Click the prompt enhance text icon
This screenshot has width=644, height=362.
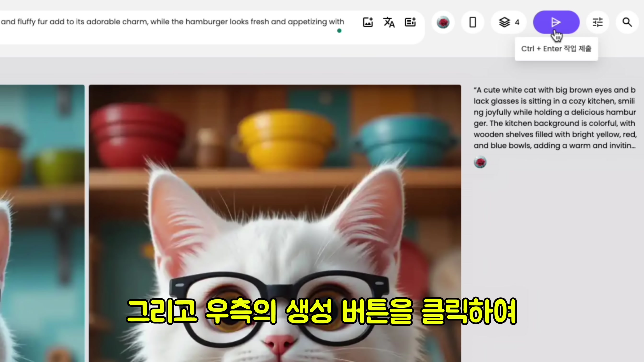pos(410,22)
